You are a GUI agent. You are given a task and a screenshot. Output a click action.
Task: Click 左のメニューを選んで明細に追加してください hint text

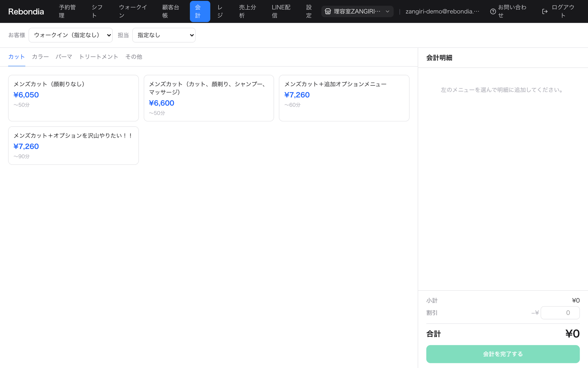pos(503,90)
